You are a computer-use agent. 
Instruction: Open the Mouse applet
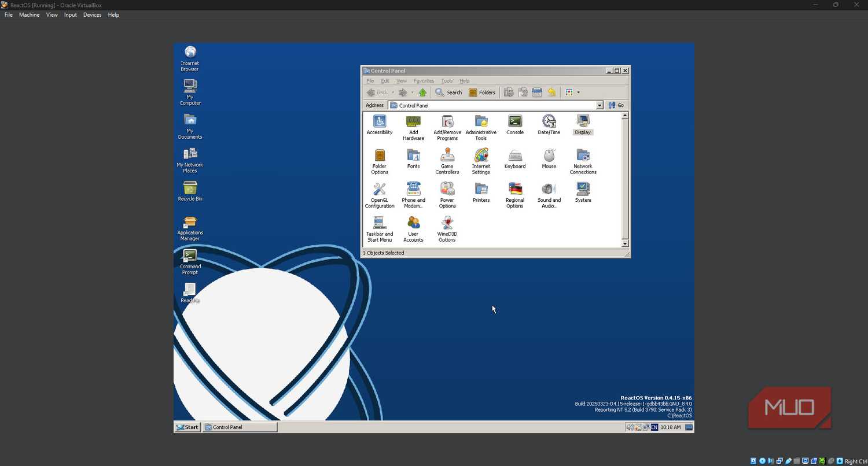(549, 158)
